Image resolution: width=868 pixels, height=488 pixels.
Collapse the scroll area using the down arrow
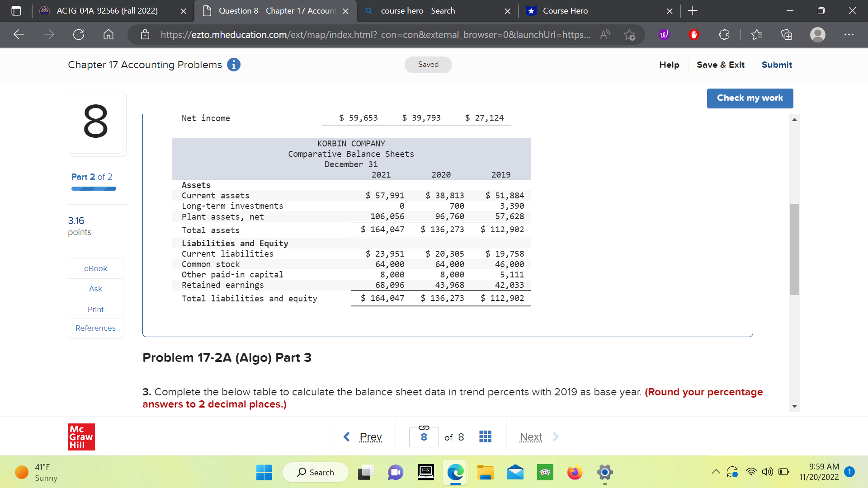click(795, 406)
